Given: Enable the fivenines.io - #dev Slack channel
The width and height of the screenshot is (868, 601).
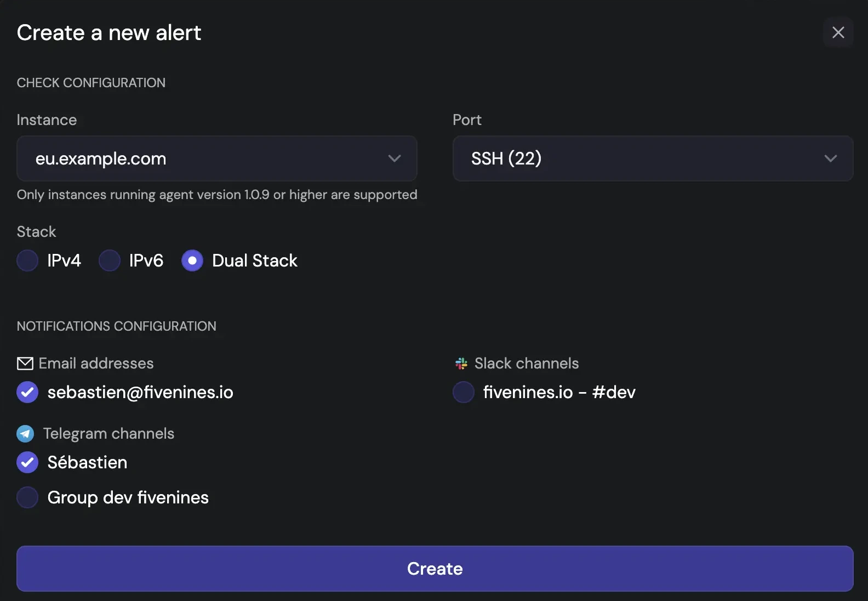Looking at the screenshot, I should coord(464,392).
